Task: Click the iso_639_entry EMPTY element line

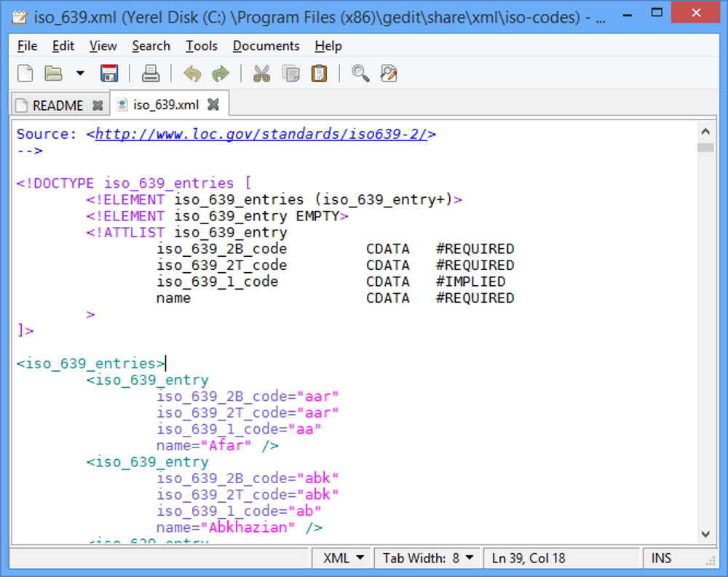Action: (x=217, y=216)
